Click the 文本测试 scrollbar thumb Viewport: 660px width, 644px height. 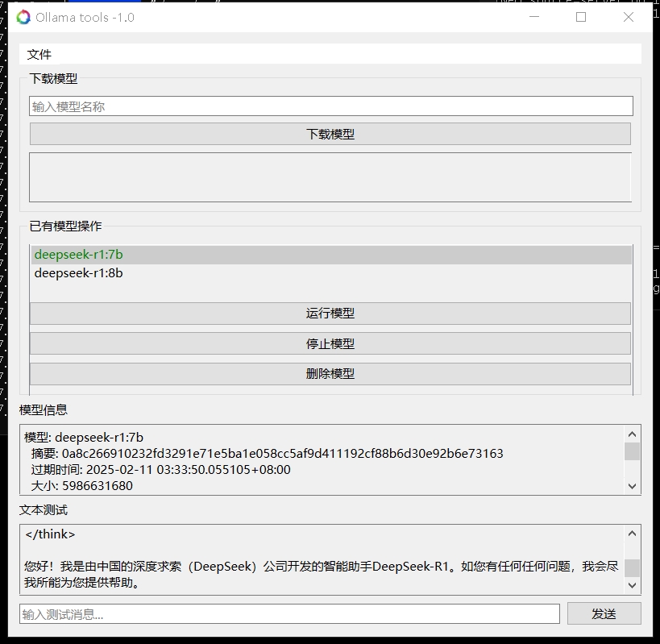[632, 567]
